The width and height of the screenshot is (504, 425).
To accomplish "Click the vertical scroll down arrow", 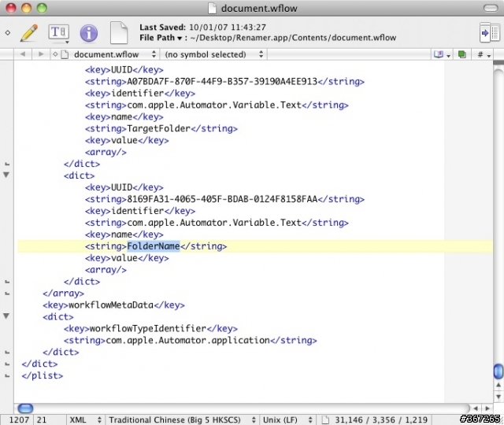I will [x=498, y=397].
